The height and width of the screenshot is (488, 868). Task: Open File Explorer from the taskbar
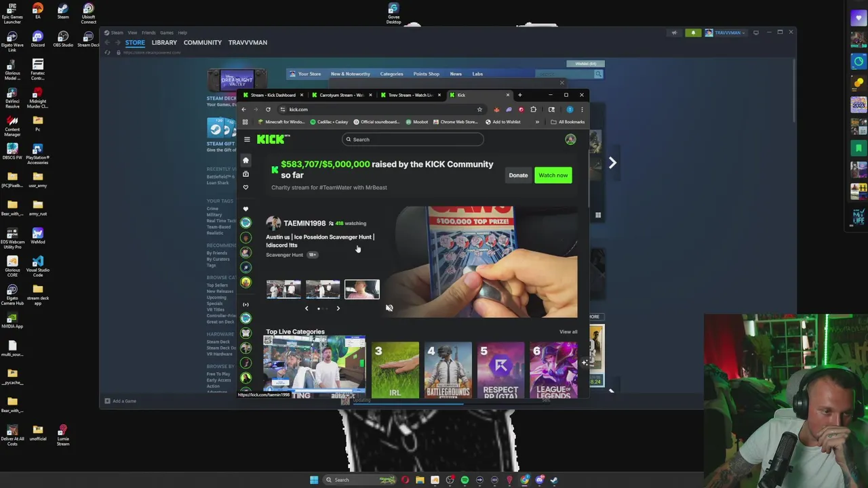pos(420,480)
